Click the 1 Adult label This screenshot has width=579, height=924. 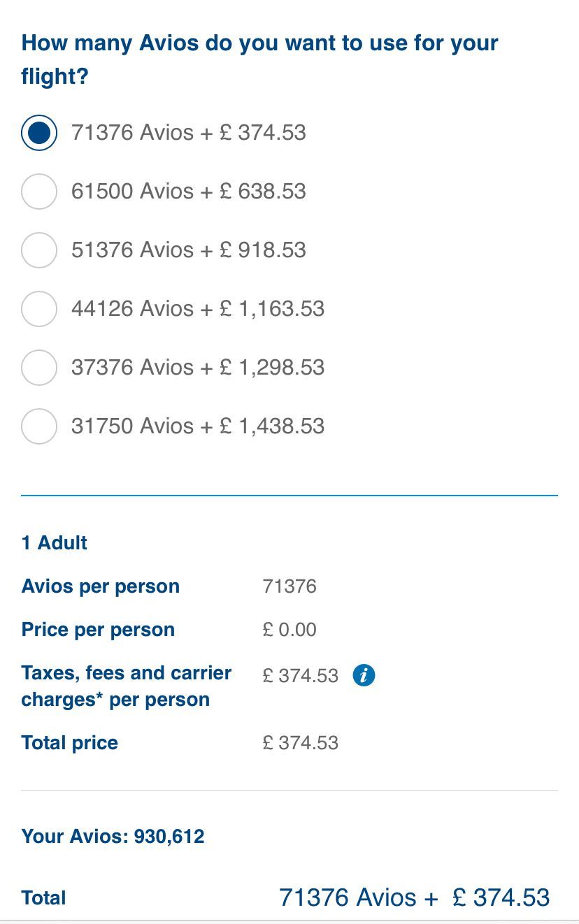[55, 543]
